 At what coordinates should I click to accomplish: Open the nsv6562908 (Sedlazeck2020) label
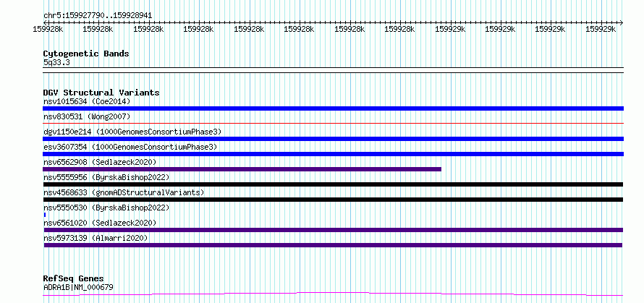point(100,162)
